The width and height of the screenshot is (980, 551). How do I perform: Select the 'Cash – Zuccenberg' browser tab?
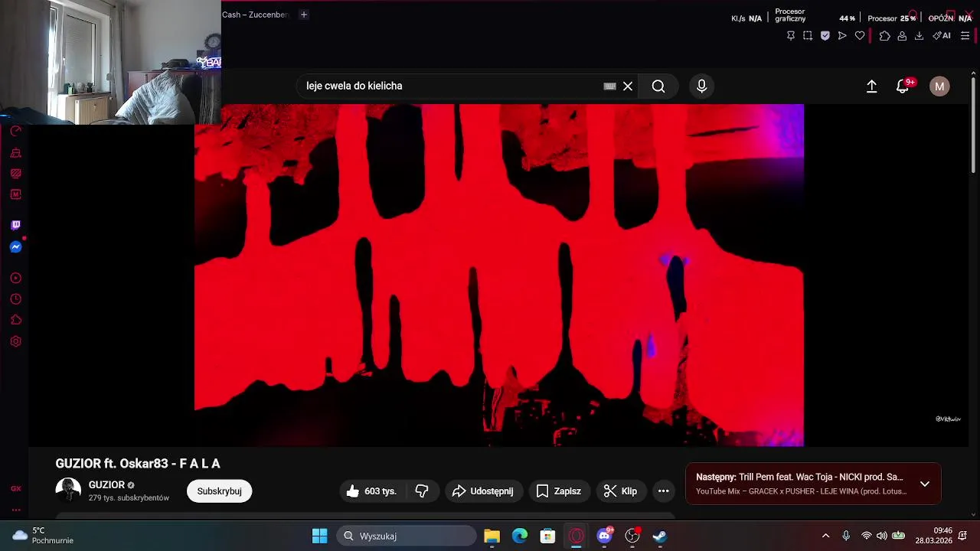tap(255, 15)
